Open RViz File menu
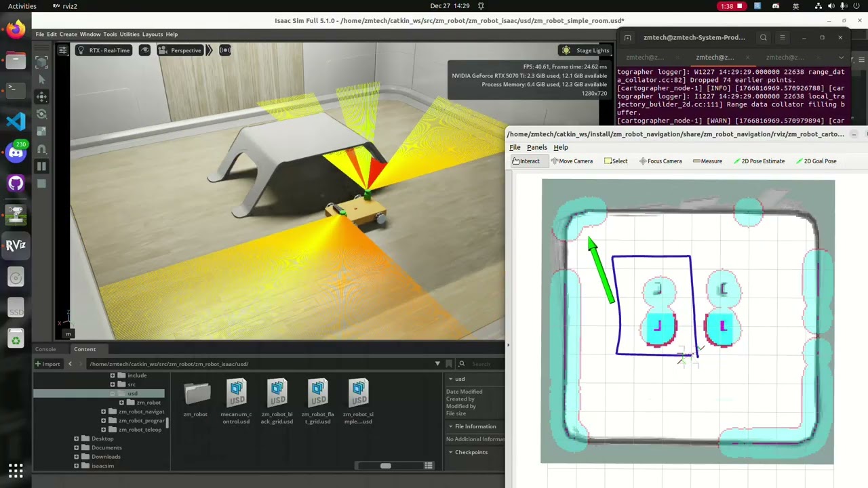This screenshot has width=868, height=488. coord(515,147)
